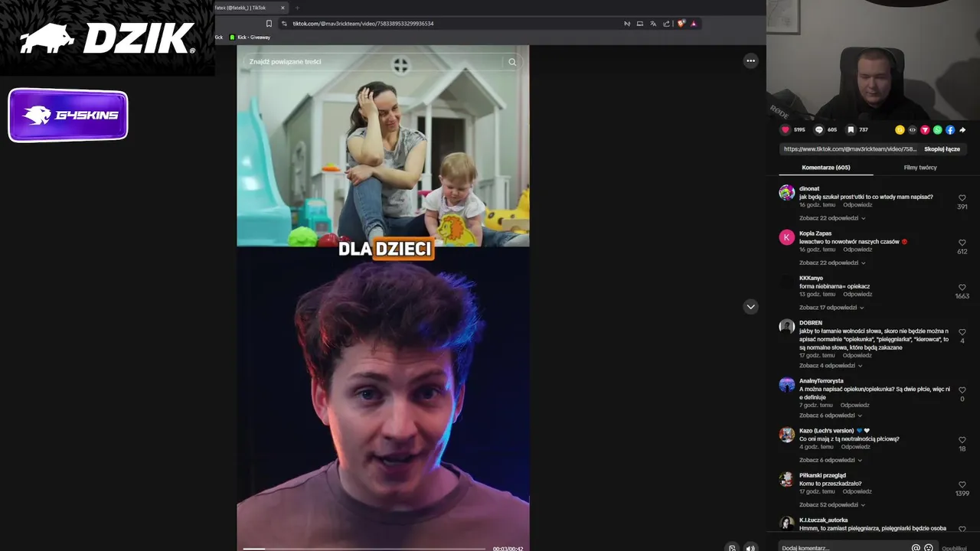
Task: Open more share options arrow
Action: click(x=962, y=130)
